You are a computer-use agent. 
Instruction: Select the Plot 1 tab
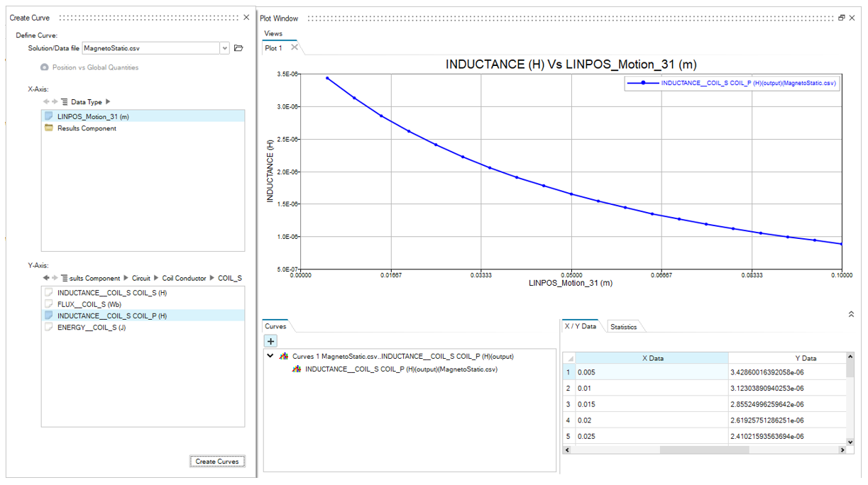[274, 48]
